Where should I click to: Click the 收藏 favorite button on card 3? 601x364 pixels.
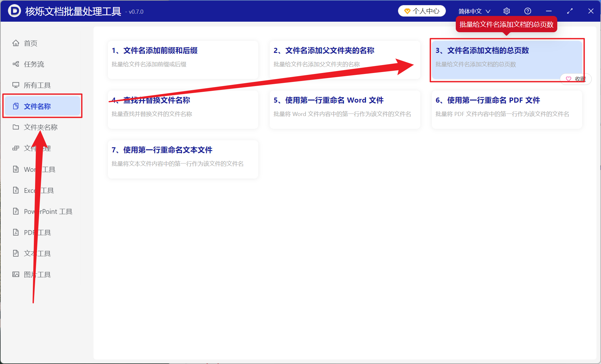tap(576, 79)
